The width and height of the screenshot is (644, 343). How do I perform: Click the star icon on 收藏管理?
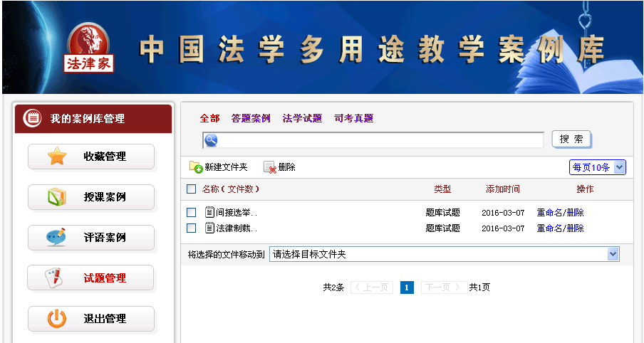[x=57, y=157]
